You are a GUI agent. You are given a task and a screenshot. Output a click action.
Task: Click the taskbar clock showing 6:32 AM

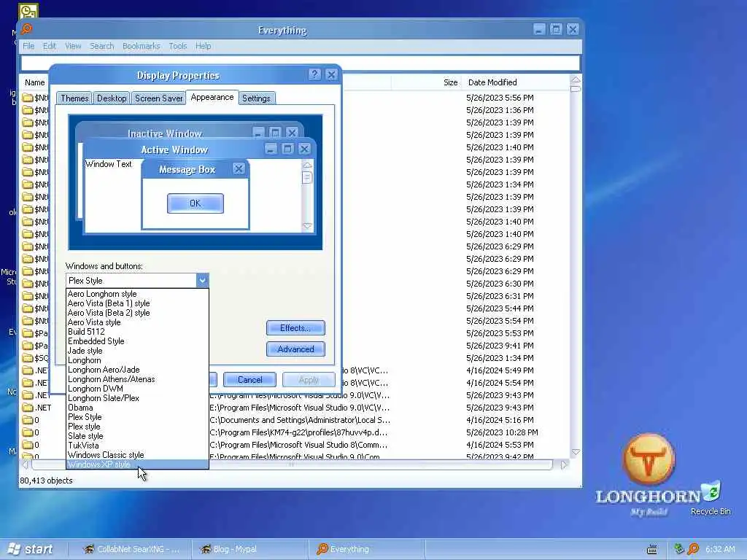point(720,549)
